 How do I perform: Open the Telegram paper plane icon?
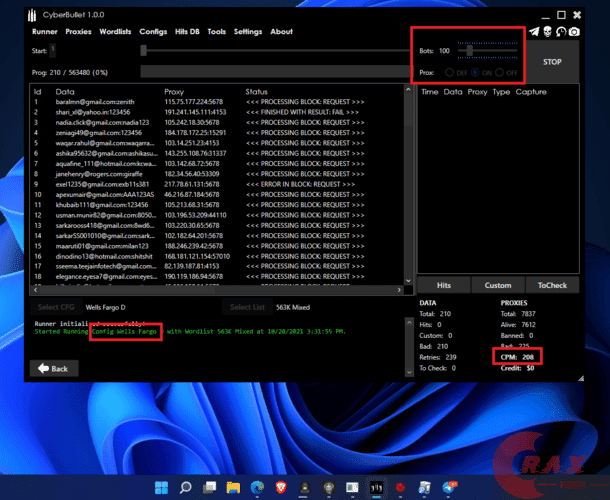coord(535,32)
